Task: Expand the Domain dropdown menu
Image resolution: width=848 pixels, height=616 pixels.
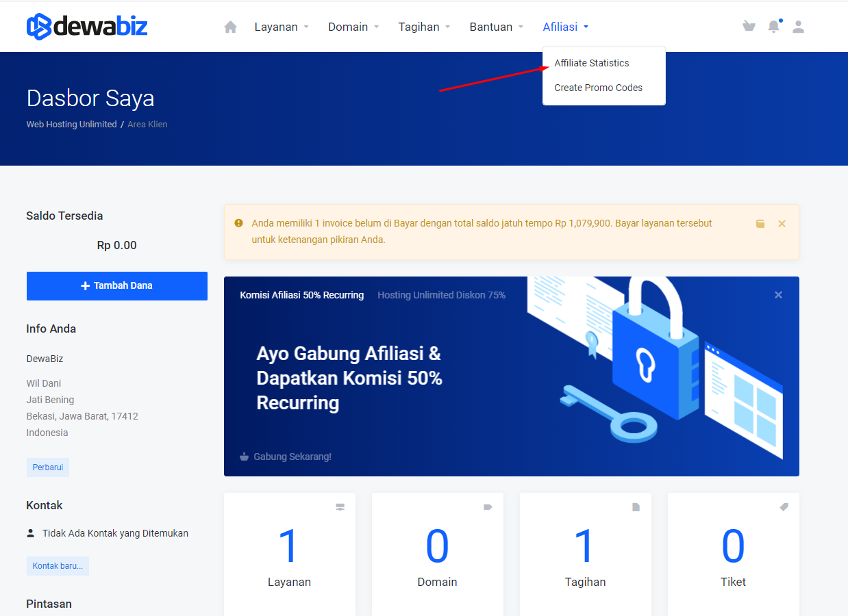Action: point(353,27)
